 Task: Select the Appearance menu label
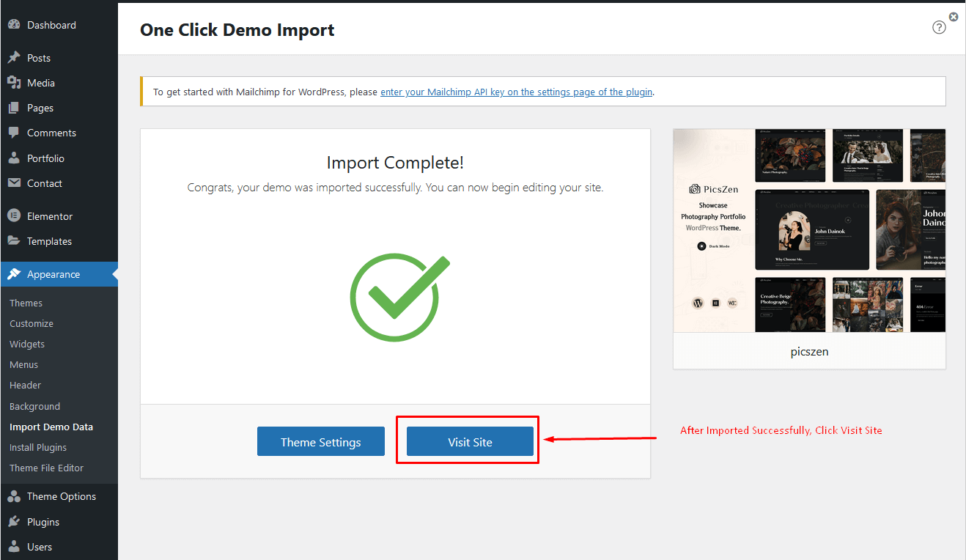[54, 274]
